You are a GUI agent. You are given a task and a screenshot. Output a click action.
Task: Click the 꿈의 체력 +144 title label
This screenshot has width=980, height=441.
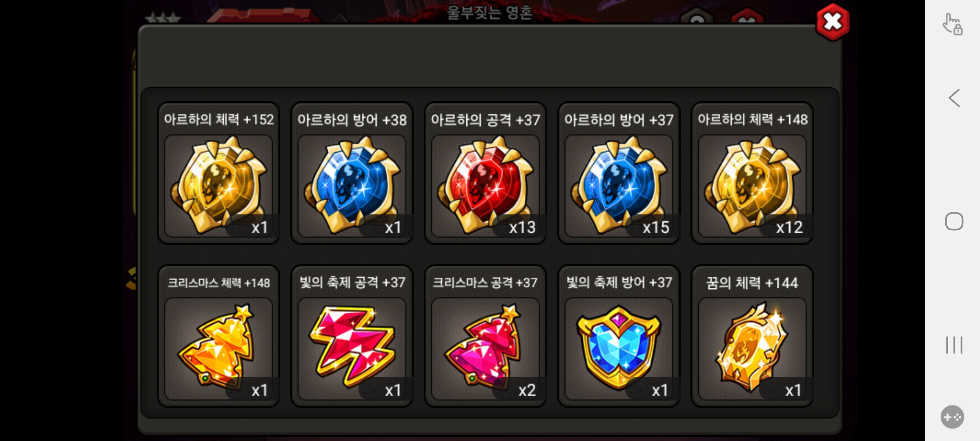[x=752, y=283]
